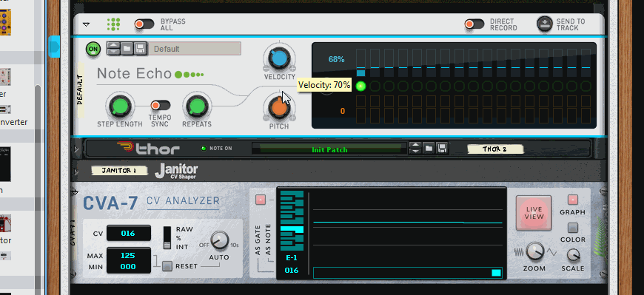Step through Note Echo patches with the up/down arrows
644x295 pixels.
113,49
